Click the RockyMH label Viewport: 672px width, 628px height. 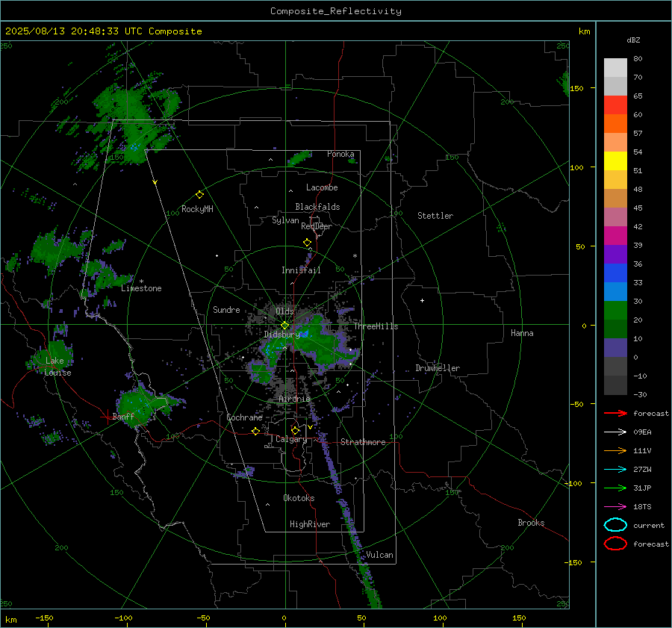point(197,209)
